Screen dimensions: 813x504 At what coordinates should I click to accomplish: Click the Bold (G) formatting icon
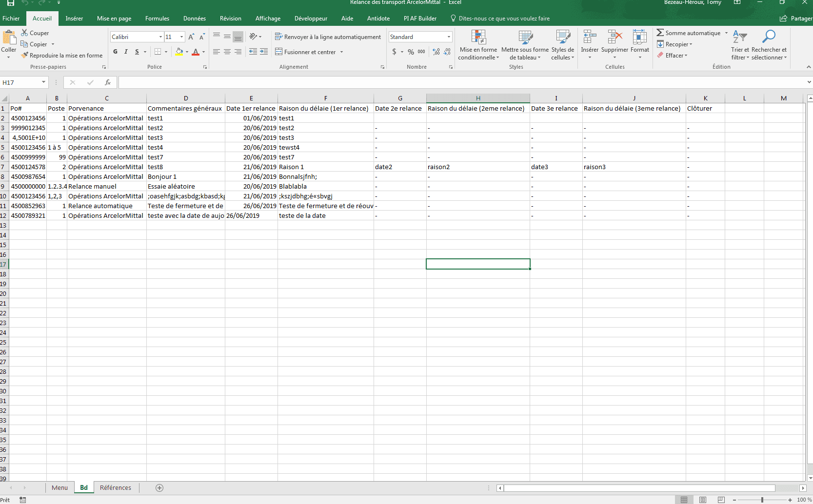click(x=115, y=52)
